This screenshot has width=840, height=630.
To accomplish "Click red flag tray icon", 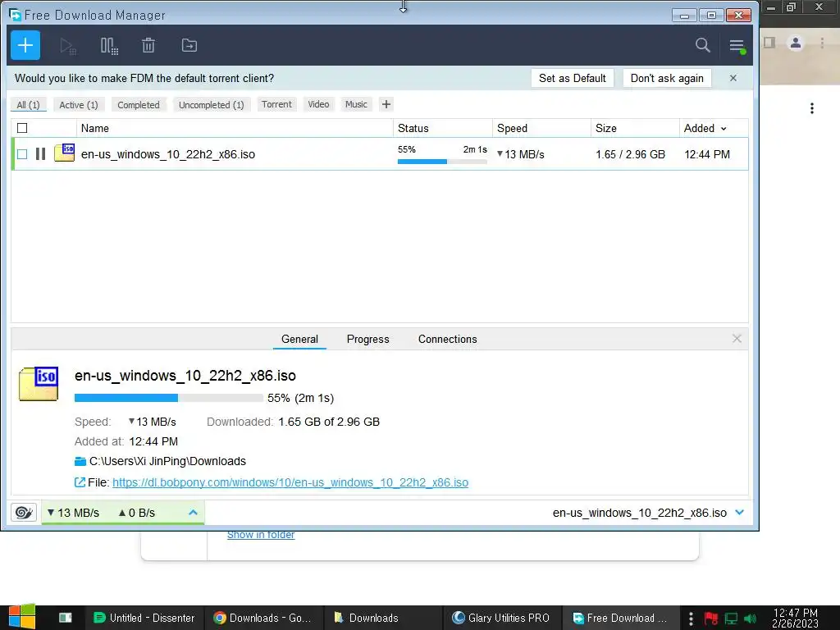I will click(711, 619).
